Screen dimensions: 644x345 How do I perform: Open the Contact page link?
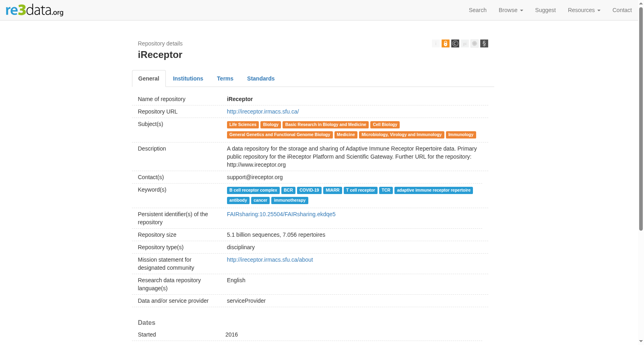click(622, 10)
